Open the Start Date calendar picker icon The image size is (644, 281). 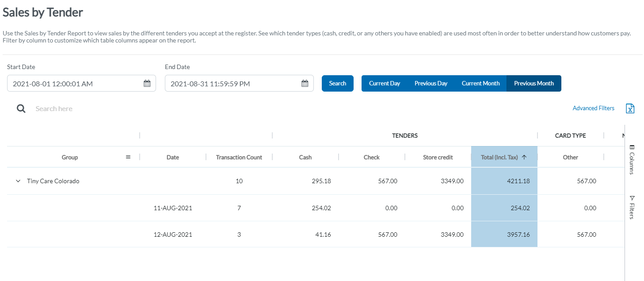click(x=147, y=83)
